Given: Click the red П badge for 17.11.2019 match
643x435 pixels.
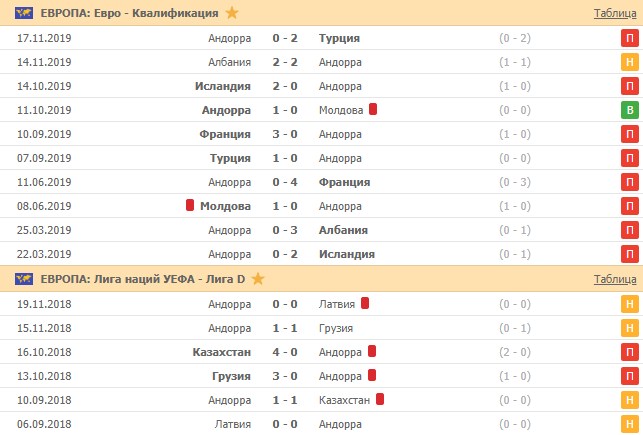Looking at the screenshot, I should [x=630, y=38].
